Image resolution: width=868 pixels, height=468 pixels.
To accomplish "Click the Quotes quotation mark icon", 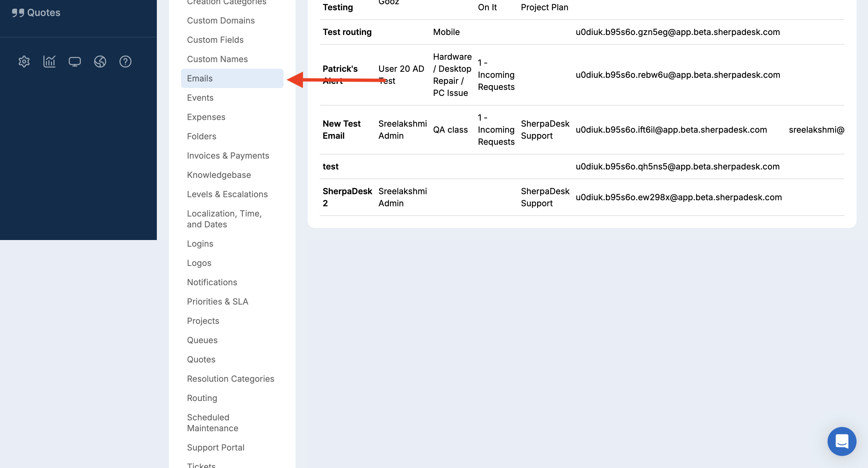I will tap(18, 13).
